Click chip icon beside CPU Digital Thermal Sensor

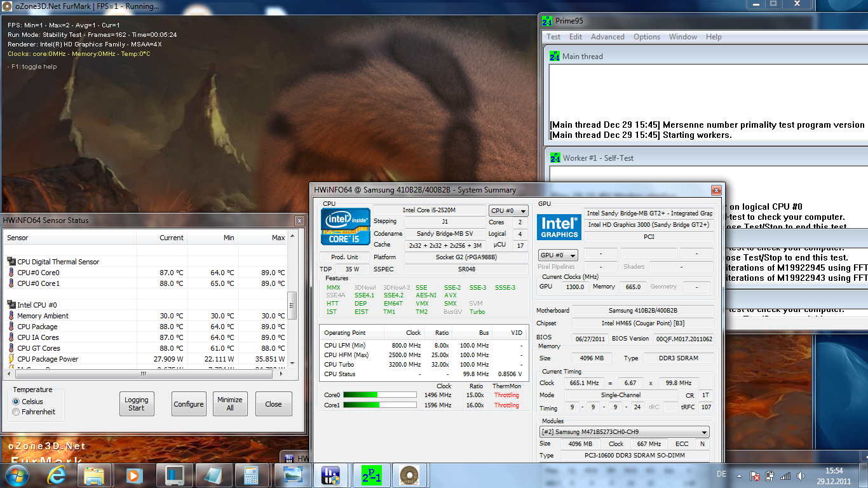coord(11,261)
